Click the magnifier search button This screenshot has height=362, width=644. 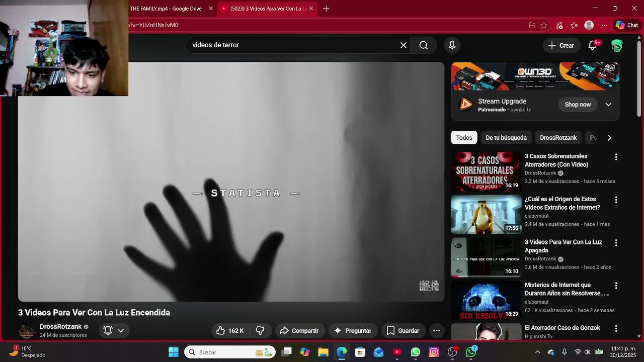[424, 45]
